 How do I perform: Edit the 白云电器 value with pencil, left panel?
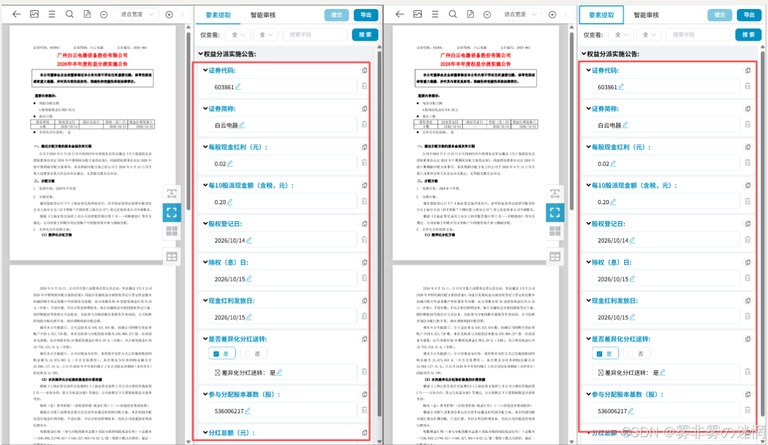[241, 125]
